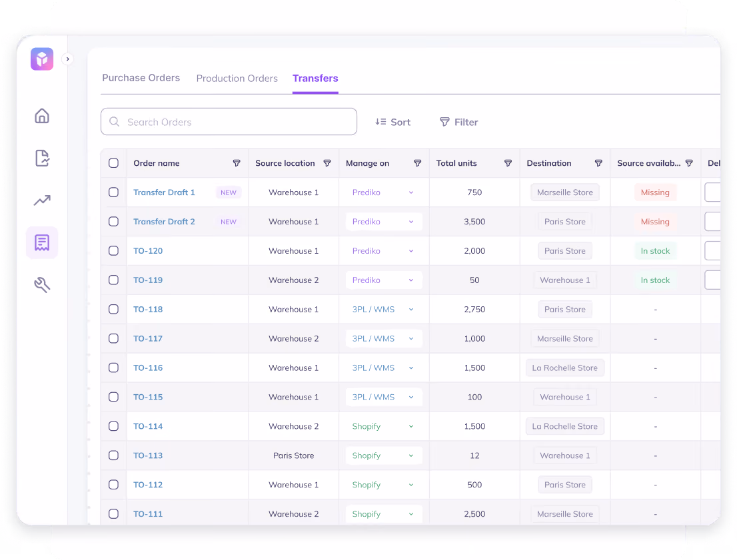This screenshot has height=560, width=737.
Task: Filter the Order name column
Action: (x=237, y=163)
